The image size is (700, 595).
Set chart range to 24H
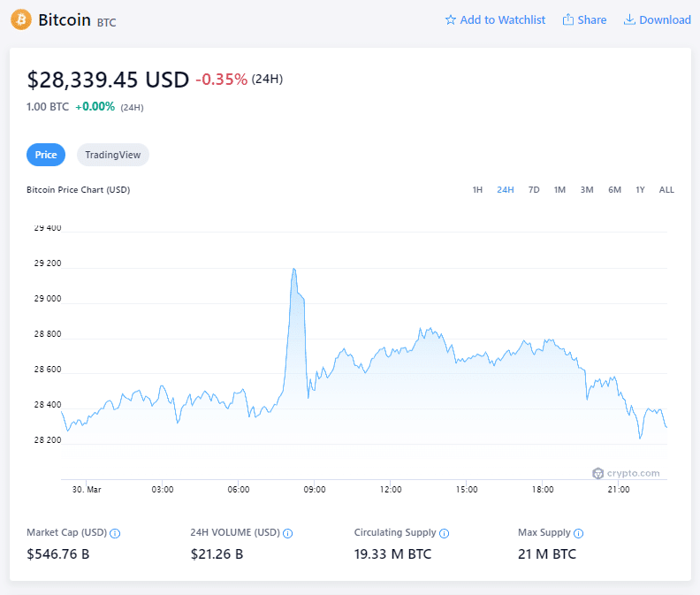(506, 190)
